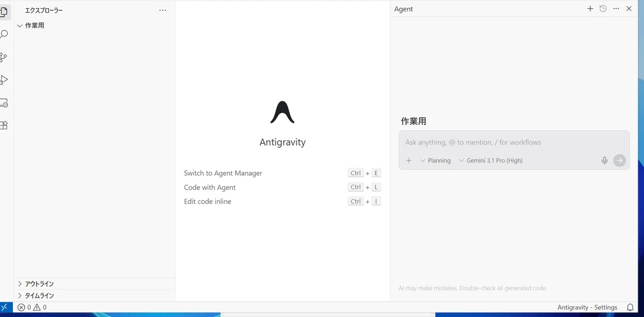
Task: Open the Planning mode dropdown
Action: [435, 160]
